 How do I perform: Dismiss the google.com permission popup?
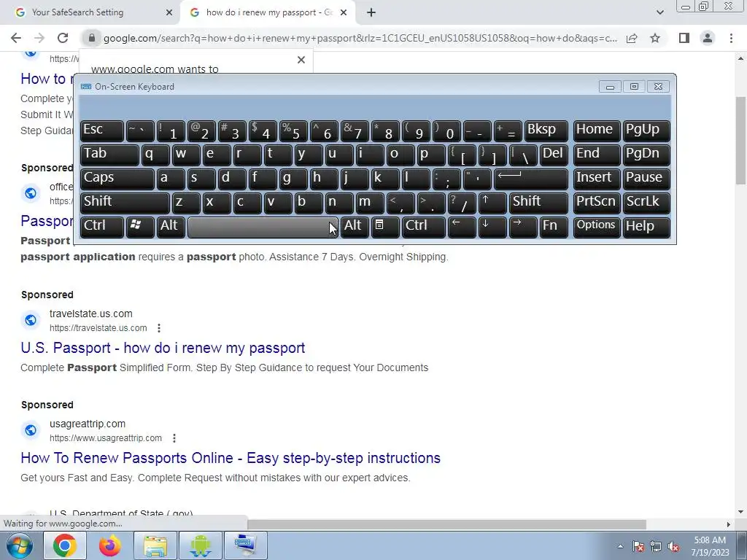301,60
